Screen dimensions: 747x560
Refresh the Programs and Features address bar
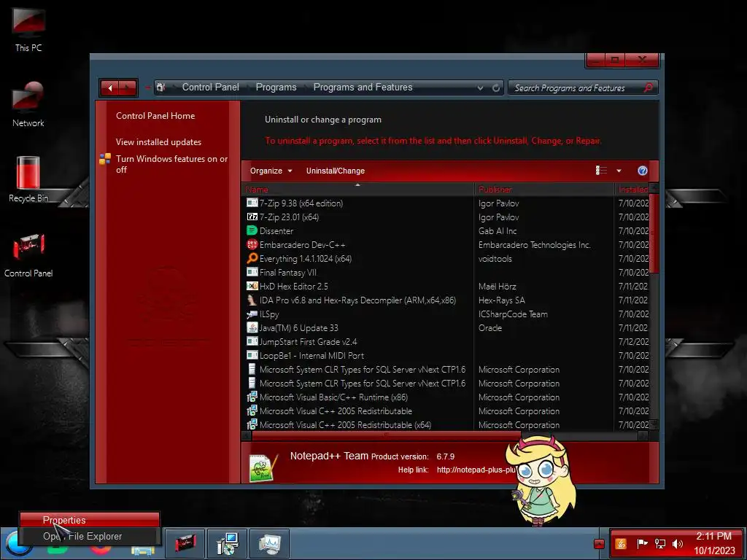click(x=496, y=88)
